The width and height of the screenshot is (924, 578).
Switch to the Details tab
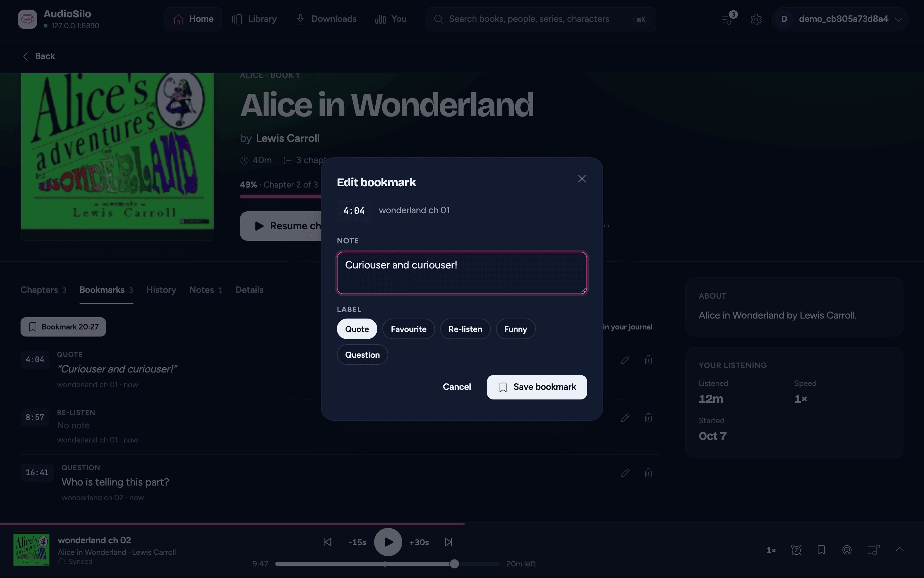[249, 290]
